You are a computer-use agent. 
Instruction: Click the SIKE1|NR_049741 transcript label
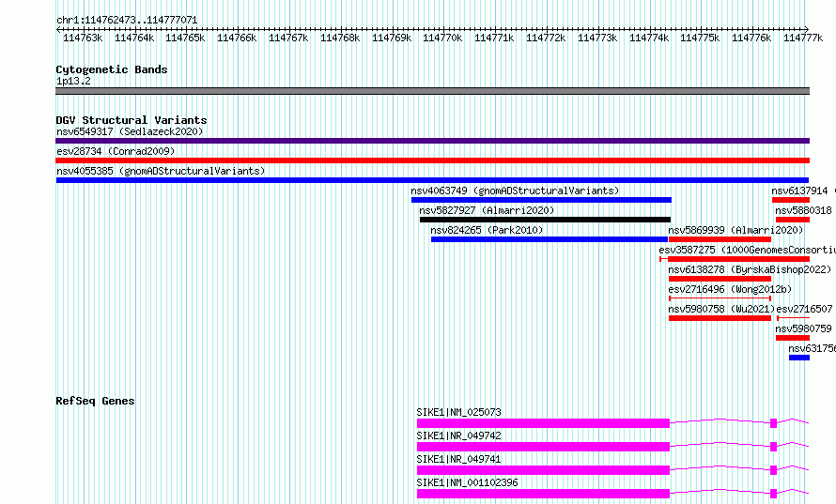pyautogui.click(x=459, y=459)
